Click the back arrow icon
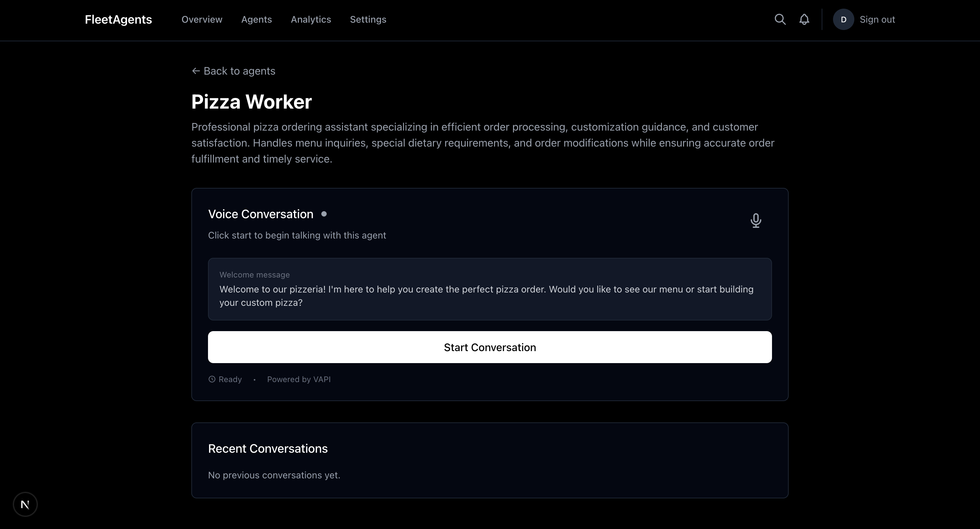Screen dimensions: 980x529 coord(196,71)
